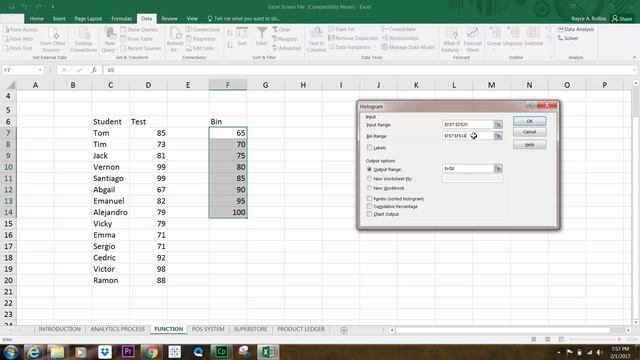
Task: Check the Chart Output option
Action: [x=369, y=214]
